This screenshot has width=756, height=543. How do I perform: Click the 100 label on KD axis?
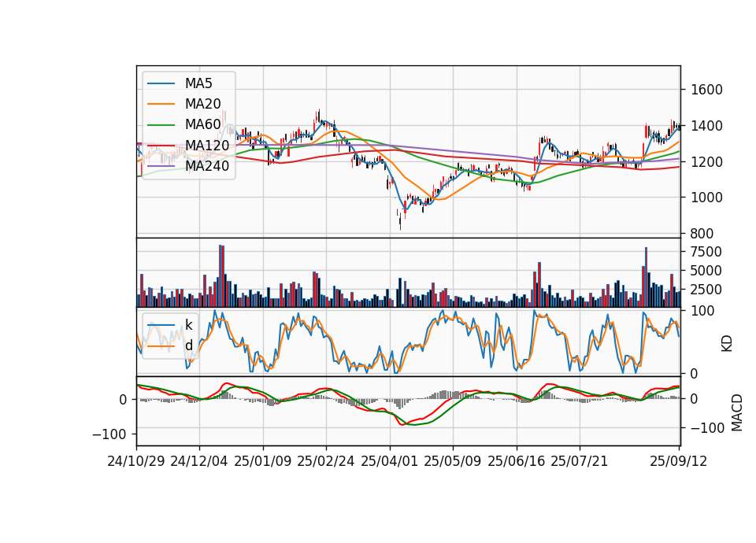pos(702,311)
